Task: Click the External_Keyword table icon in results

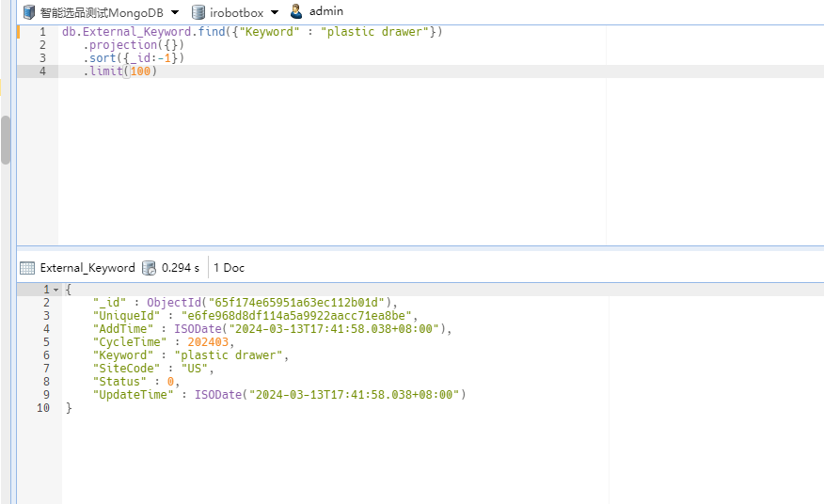Action: 27,268
